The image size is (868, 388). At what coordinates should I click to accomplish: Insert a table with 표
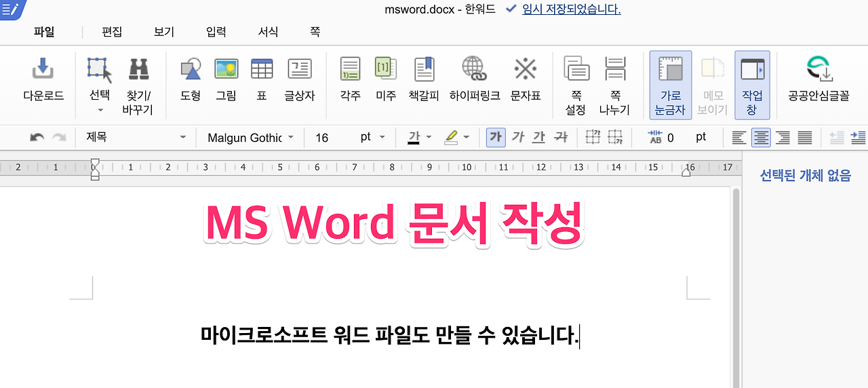(262, 79)
